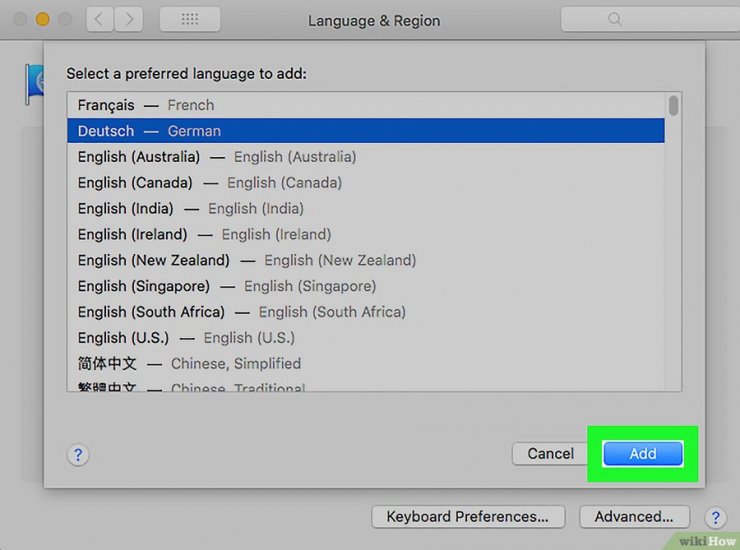Screen dimensions: 740x550
Task: Open the Show All grid icon
Action: (190, 19)
